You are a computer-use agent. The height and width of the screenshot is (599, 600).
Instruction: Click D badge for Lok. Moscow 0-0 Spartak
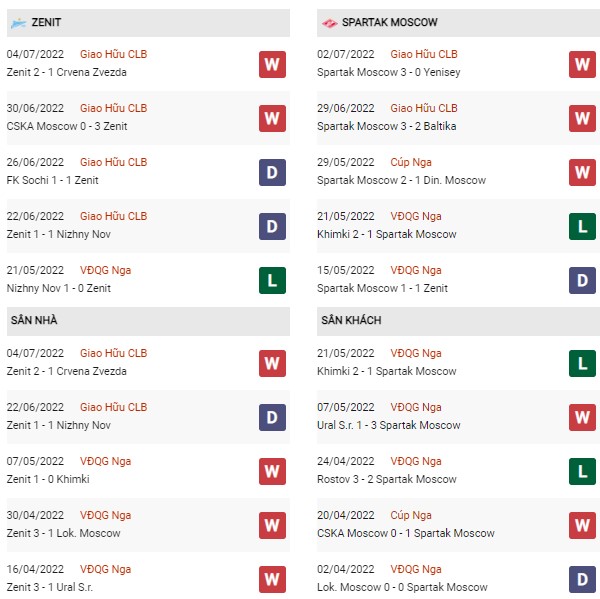(582, 579)
